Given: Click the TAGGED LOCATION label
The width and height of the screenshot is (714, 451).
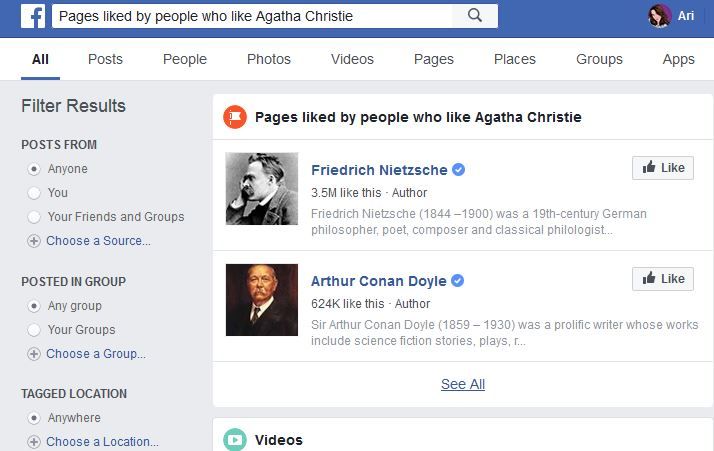Looking at the screenshot, I should pyautogui.click(x=74, y=394).
